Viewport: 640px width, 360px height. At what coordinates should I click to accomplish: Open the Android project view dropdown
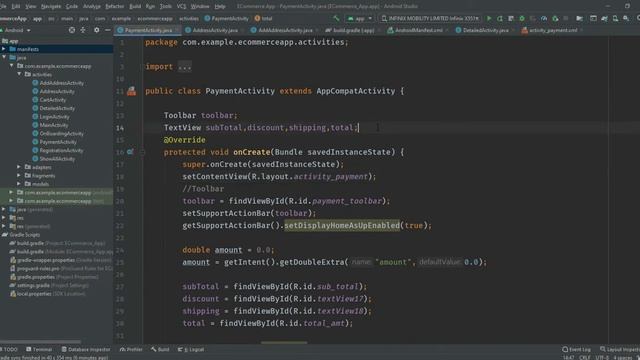coord(16,30)
